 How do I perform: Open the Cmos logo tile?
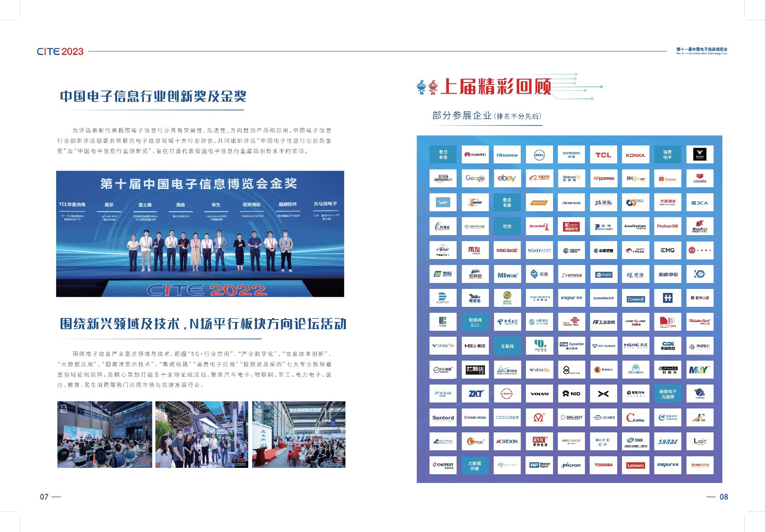tap(475, 442)
